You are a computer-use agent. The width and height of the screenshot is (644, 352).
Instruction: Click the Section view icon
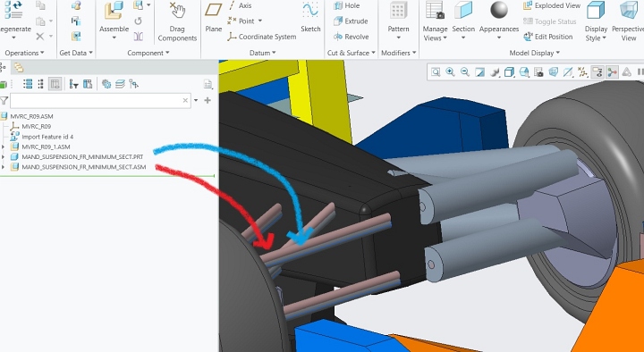[463, 11]
